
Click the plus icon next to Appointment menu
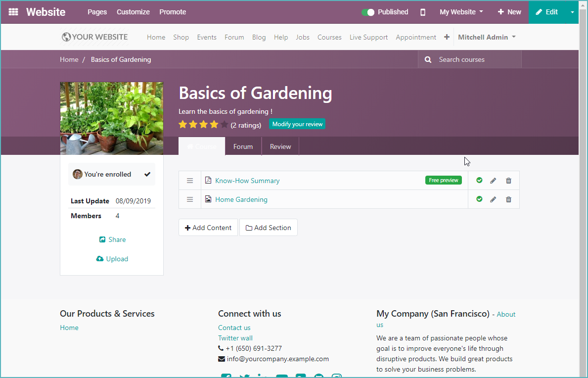(x=447, y=37)
